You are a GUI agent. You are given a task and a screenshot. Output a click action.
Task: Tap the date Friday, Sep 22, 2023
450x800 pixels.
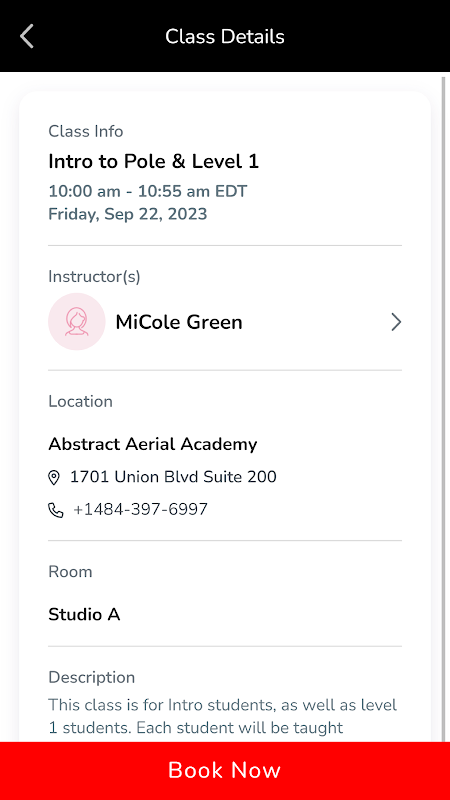pyautogui.click(x=128, y=214)
